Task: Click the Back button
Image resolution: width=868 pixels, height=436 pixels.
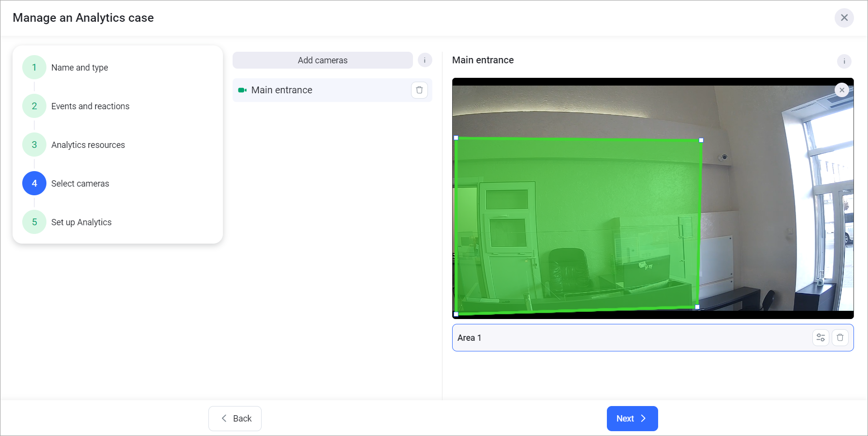Action: [x=235, y=418]
